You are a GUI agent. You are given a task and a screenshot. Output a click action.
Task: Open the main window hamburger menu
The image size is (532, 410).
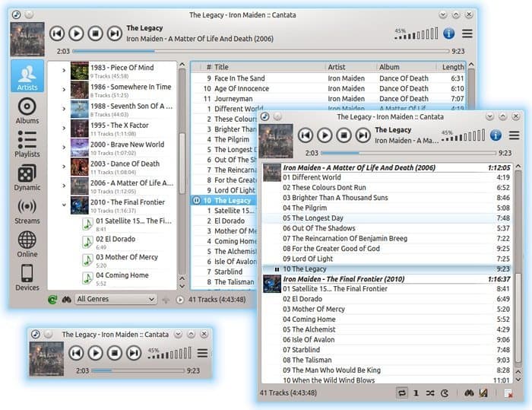(x=467, y=33)
